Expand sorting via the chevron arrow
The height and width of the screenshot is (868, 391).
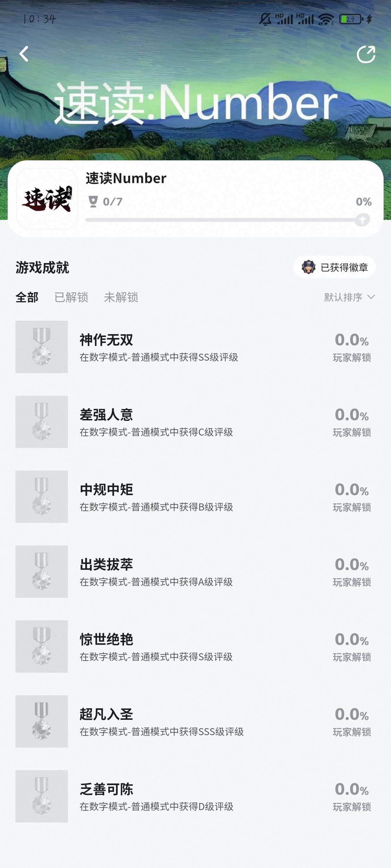pyautogui.click(x=371, y=297)
